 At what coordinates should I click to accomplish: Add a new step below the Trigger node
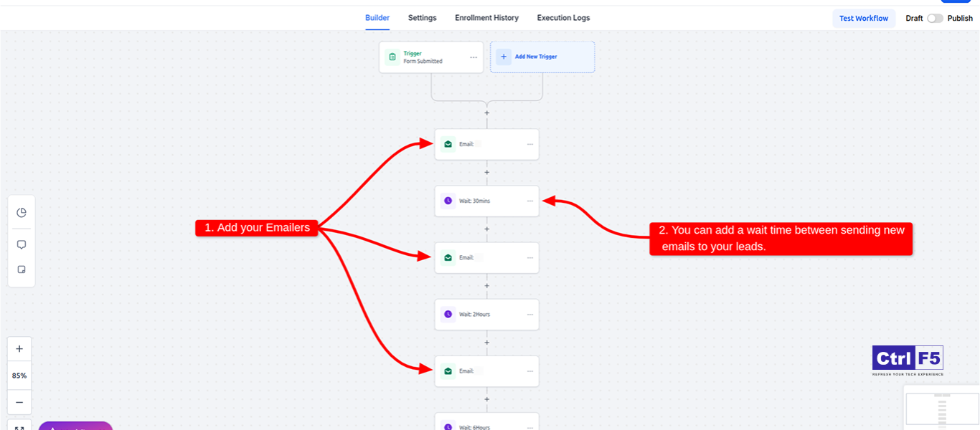tap(487, 113)
